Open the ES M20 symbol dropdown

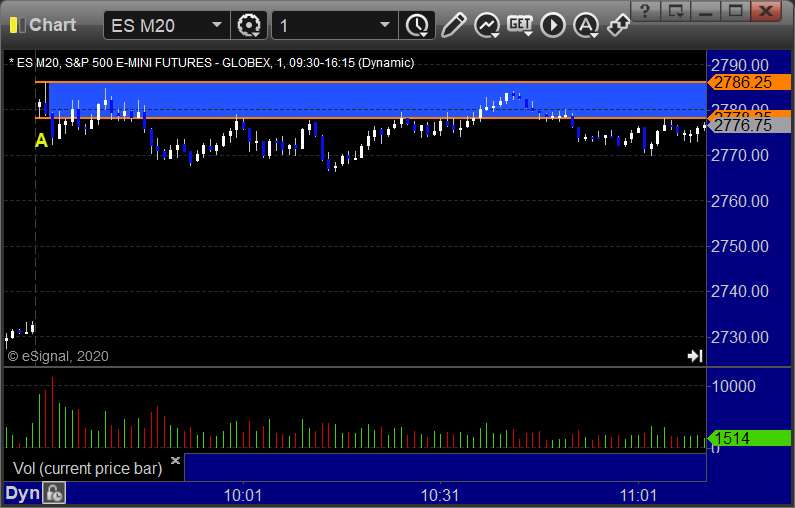click(216, 25)
